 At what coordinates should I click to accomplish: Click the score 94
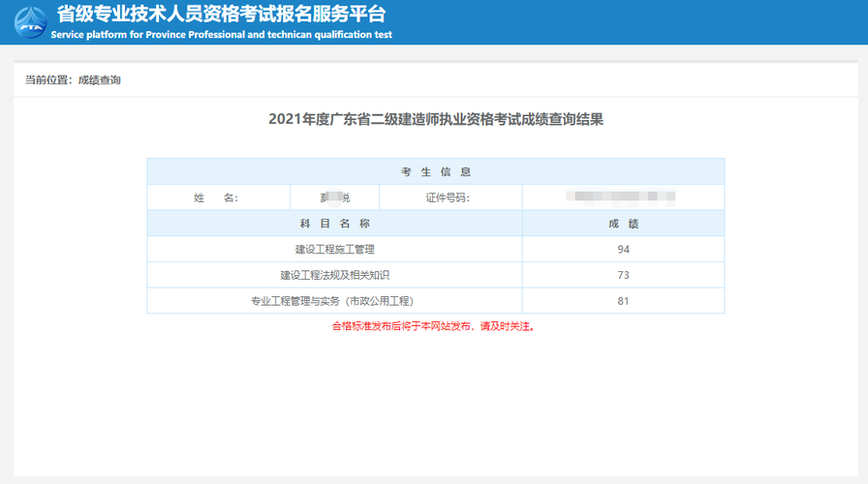coord(623,250)
